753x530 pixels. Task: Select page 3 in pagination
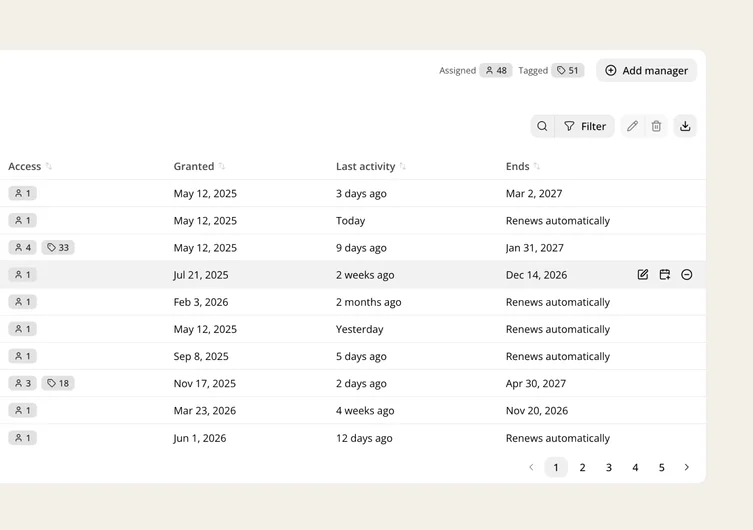point(609,467)
